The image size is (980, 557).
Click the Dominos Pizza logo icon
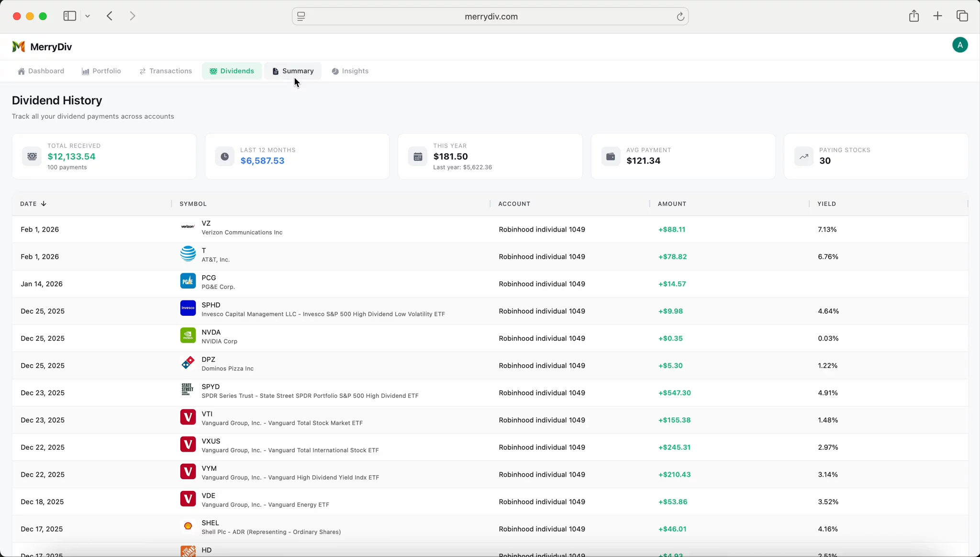(x=188, y=363)
